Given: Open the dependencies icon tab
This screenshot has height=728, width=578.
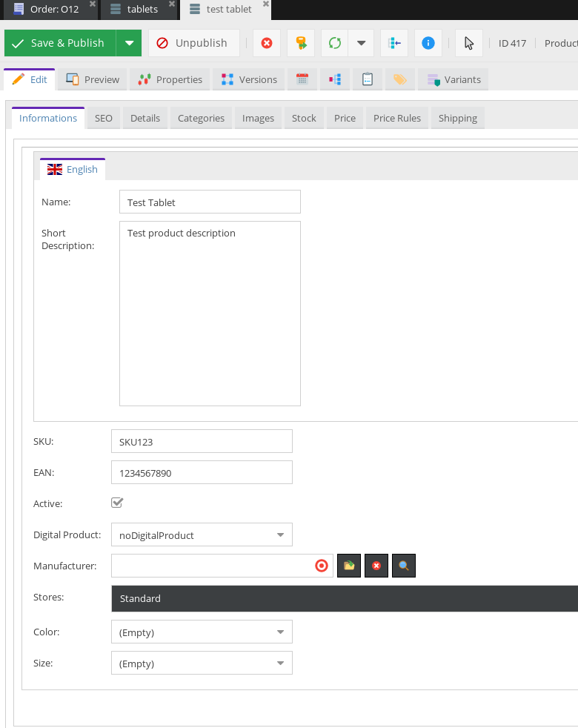Looking at the screenshot, I should click(x=335, y=79).
